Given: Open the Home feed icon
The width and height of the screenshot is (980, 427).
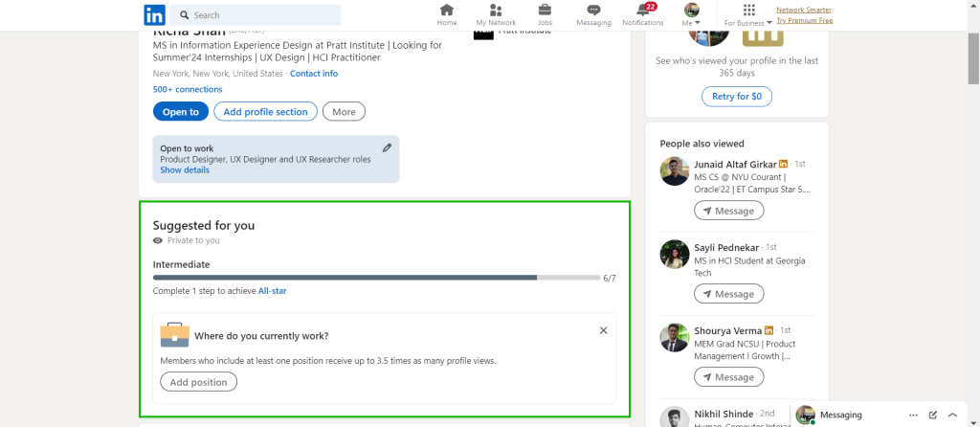Looking at the screenshot, I should 447,15.
